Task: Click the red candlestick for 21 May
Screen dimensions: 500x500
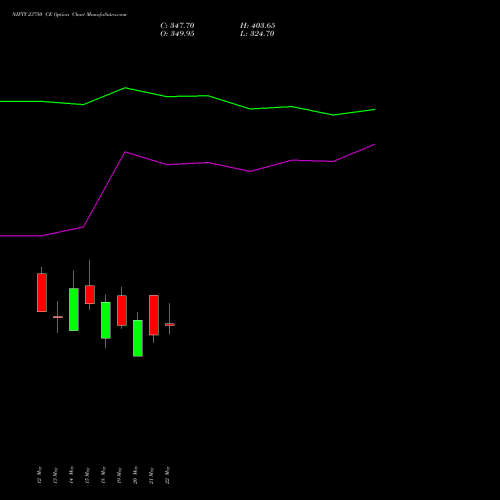Action: [154, 315]
